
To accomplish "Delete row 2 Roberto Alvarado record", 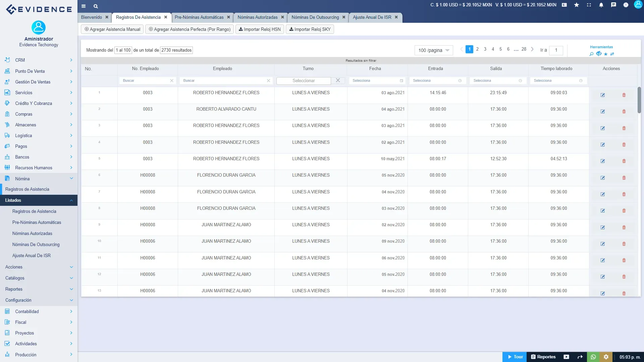I will [x=624, y=112].
